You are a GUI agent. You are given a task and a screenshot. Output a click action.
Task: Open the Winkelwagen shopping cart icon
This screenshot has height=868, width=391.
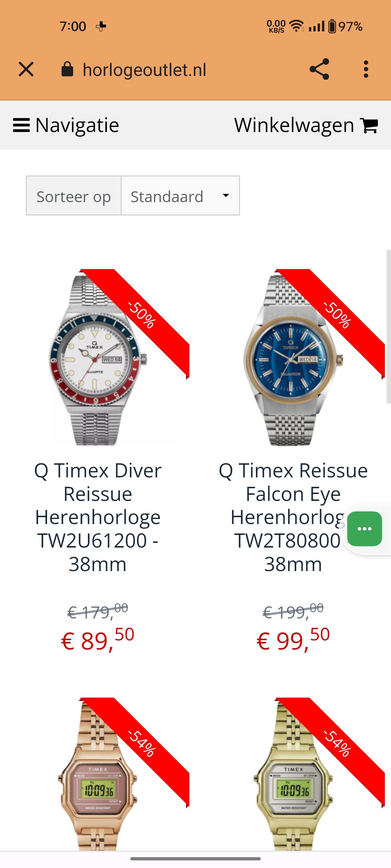[369, 125]
